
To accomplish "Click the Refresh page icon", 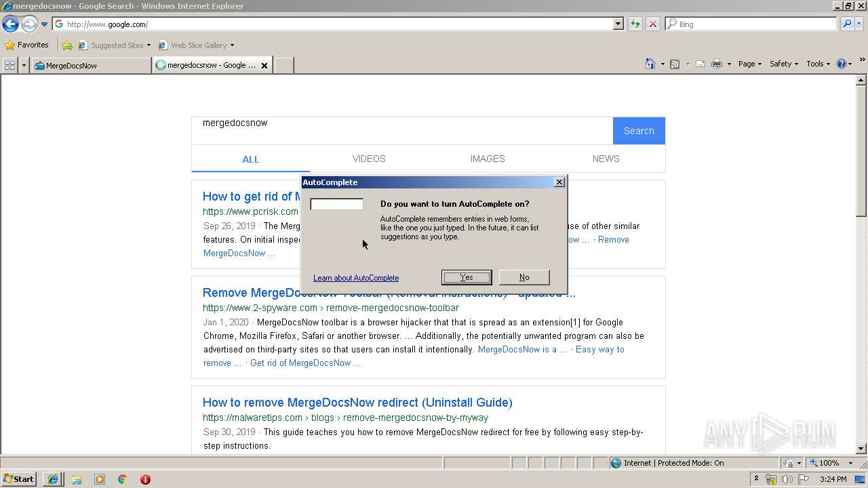I will [x=635, y=24].
